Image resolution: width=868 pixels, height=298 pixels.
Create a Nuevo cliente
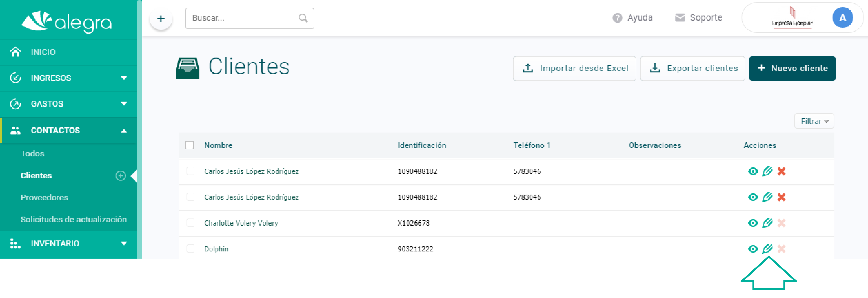pyautogui.click(x=792, y=69)
